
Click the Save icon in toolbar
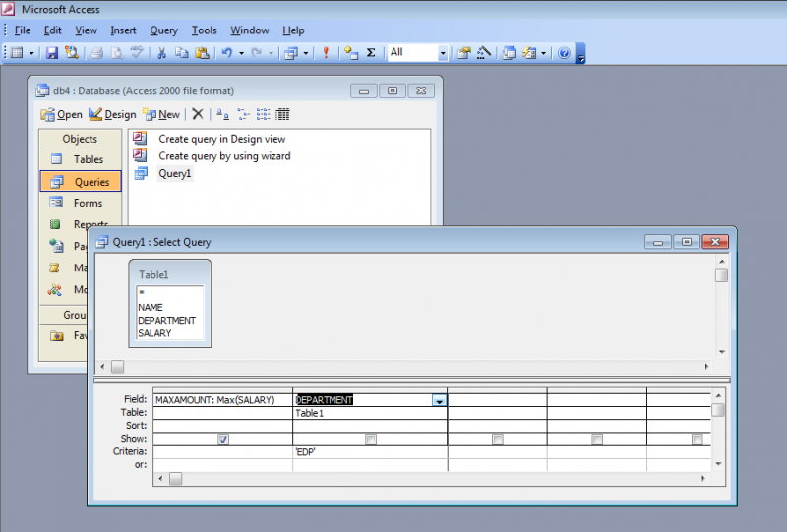52,52
